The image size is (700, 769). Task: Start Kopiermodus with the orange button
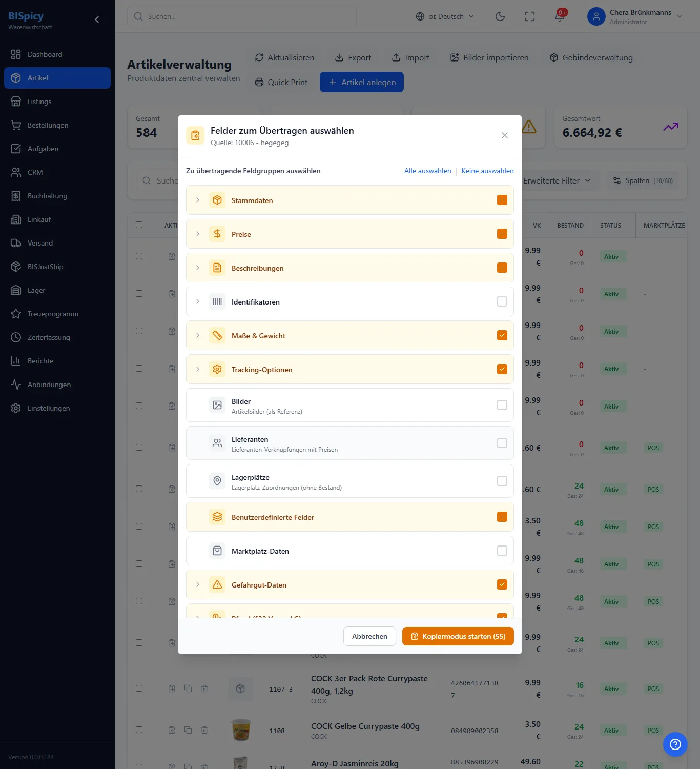[458, 636]
